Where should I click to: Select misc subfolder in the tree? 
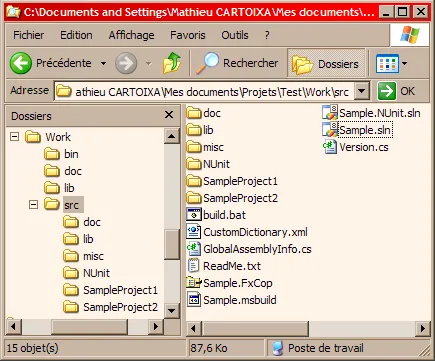click(93, 256)
